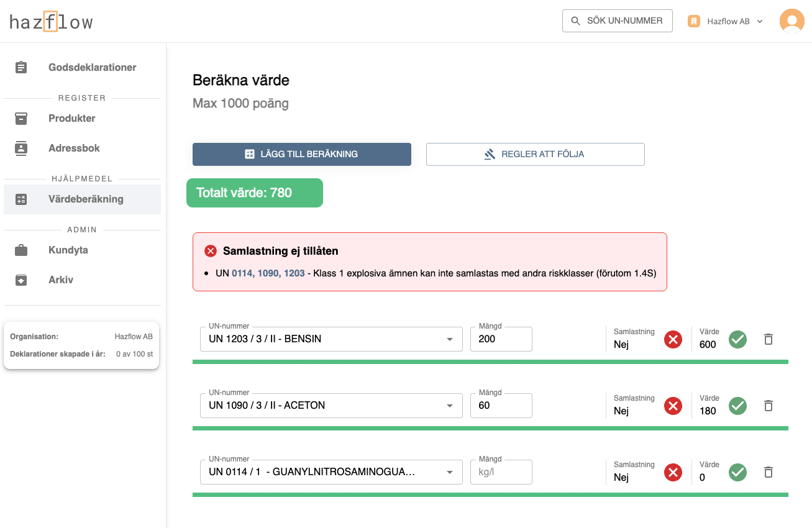Click the Sök UN-nummer search button
The image size is (812, 528).
point(617,20)
